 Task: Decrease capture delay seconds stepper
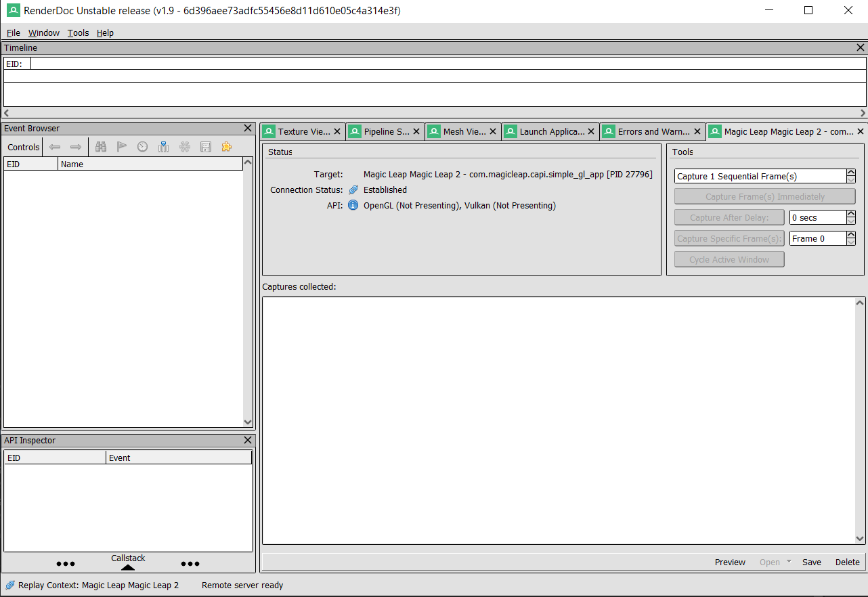(x=851, y=221)
